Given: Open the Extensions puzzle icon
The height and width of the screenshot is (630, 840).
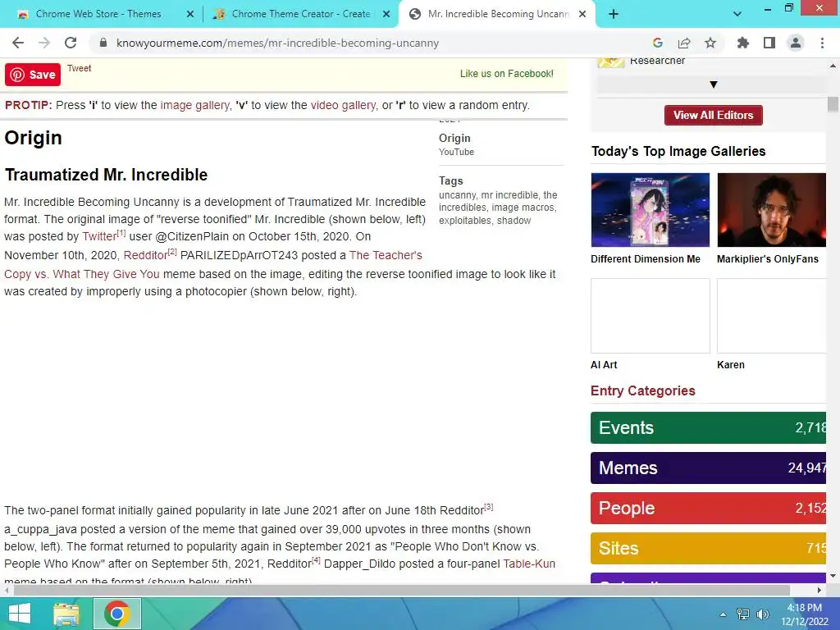Looking at the screenshot, I should coord(743,43).
